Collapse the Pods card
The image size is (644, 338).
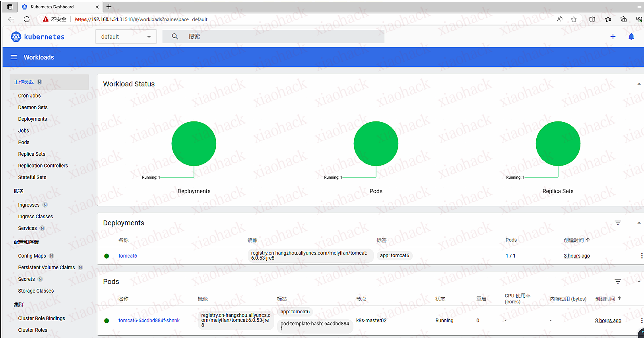[639, 281]
